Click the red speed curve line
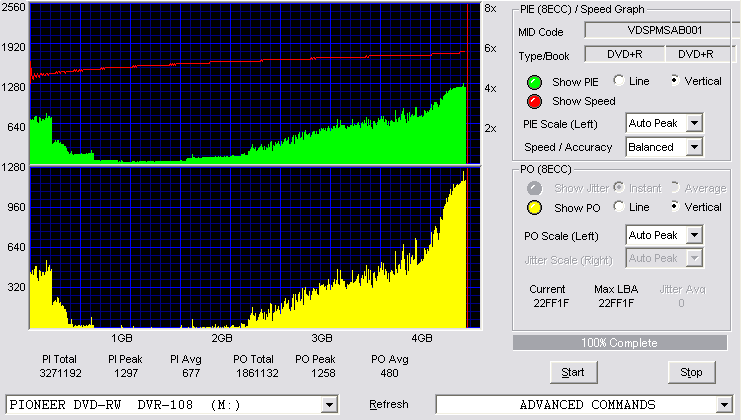 (x=246, y=61)
